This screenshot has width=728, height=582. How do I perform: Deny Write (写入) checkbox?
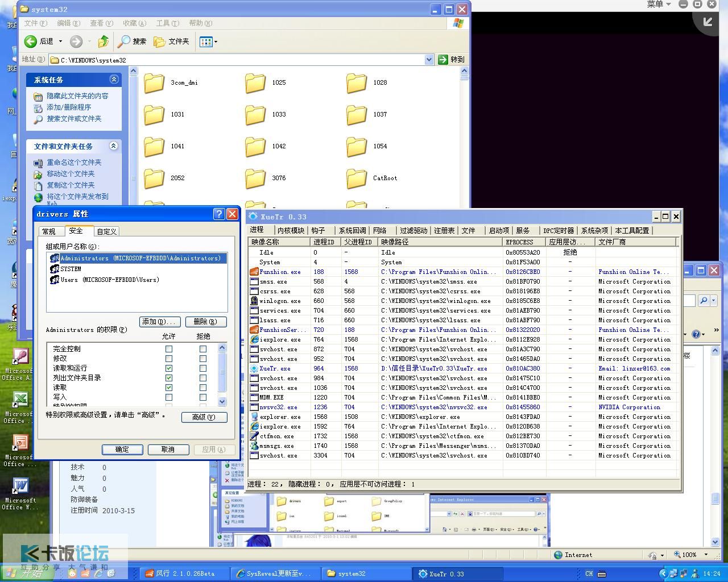[x=203, y=397]
